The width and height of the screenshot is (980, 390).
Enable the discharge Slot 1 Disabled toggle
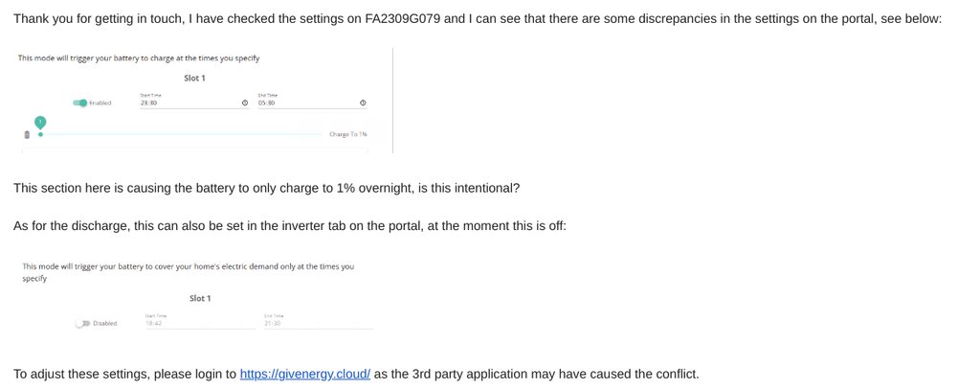(83, 324)
